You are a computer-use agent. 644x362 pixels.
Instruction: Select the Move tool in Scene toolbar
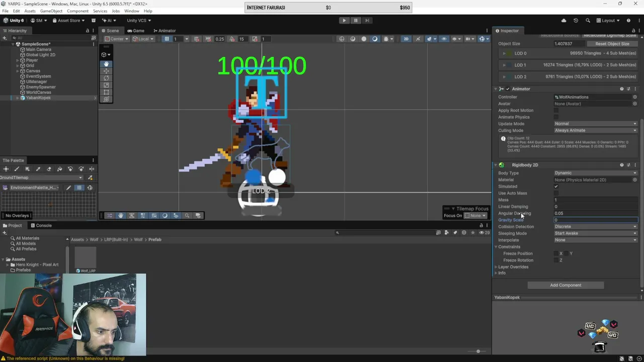click(106, 71)
